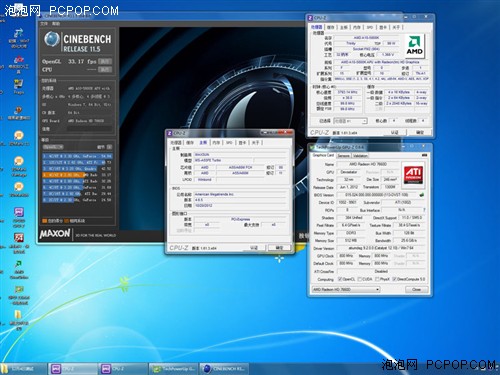
Task: Click 认证 button in top CPU-Z window
Action: click(x=395, y=132)
